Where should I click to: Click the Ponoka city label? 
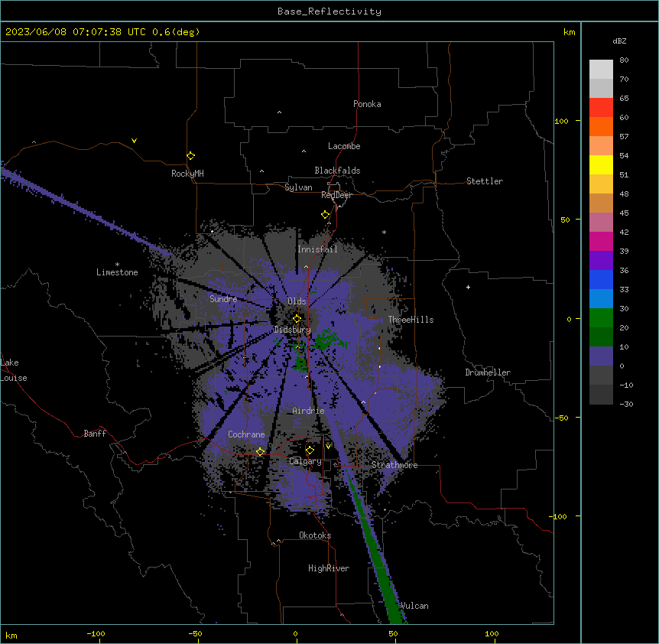(x=367, y=104)
